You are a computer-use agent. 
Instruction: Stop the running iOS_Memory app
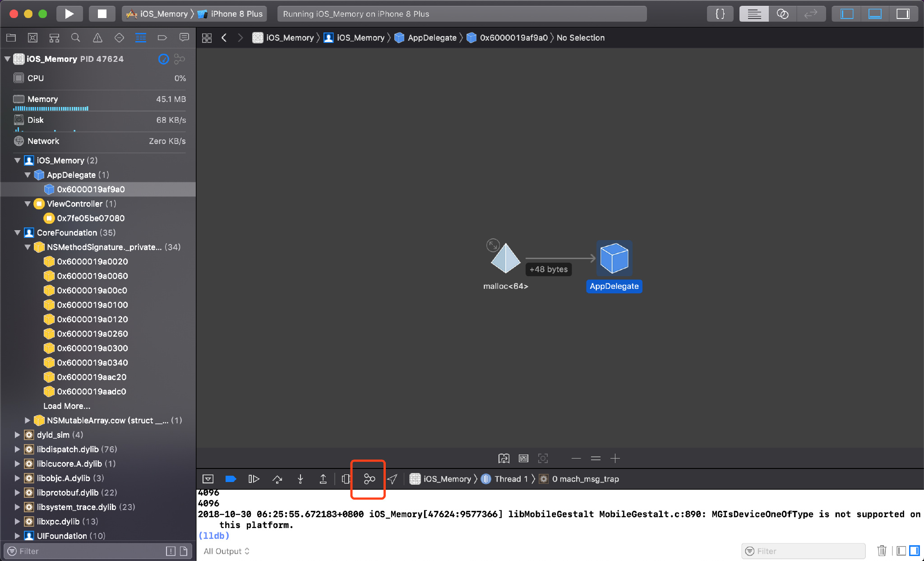pos(102,14)
